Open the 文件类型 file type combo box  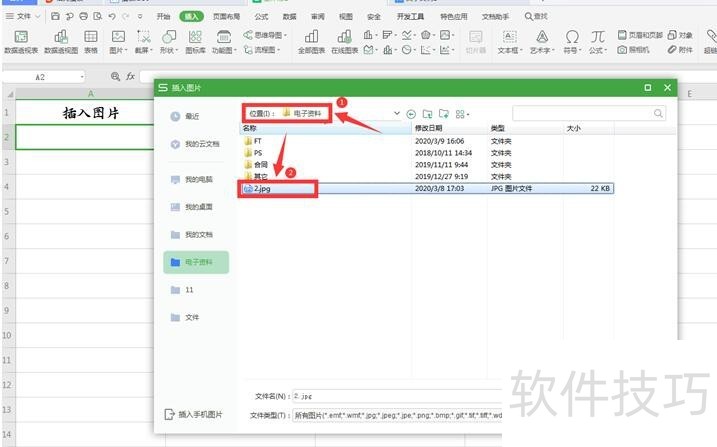pyautogui.click(x=397, y=415)
